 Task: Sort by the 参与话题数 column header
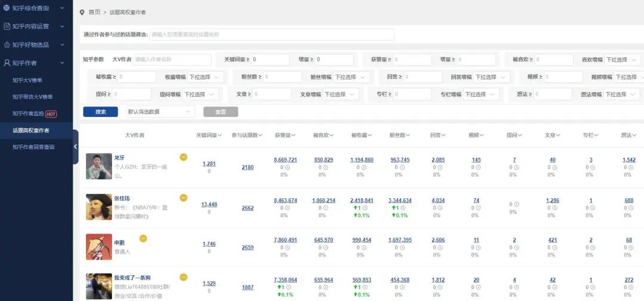[x=247, y=135]
